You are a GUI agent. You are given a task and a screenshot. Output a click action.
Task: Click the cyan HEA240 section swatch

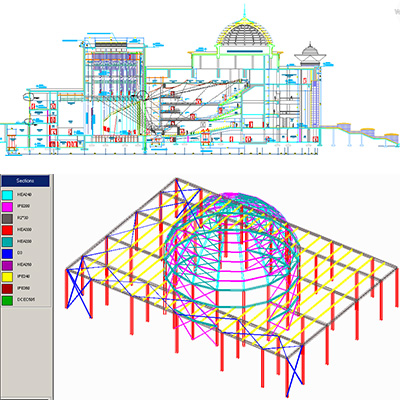tap(7, 195)
